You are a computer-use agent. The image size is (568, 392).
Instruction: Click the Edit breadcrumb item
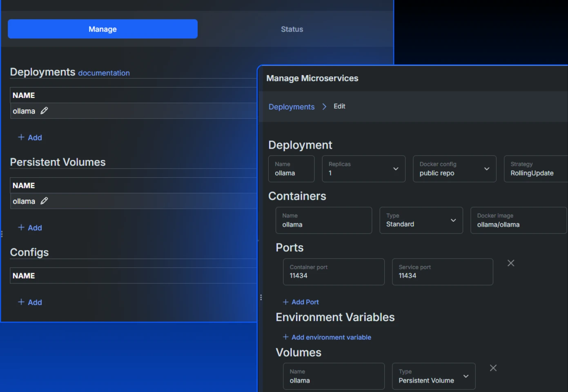coord(339,106)
